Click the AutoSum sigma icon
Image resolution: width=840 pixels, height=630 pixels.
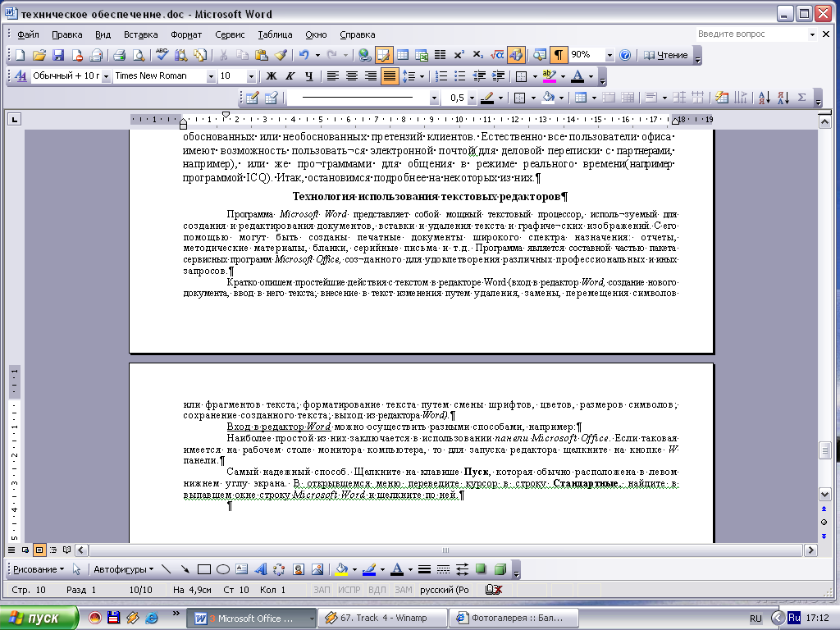pos(802,98)
